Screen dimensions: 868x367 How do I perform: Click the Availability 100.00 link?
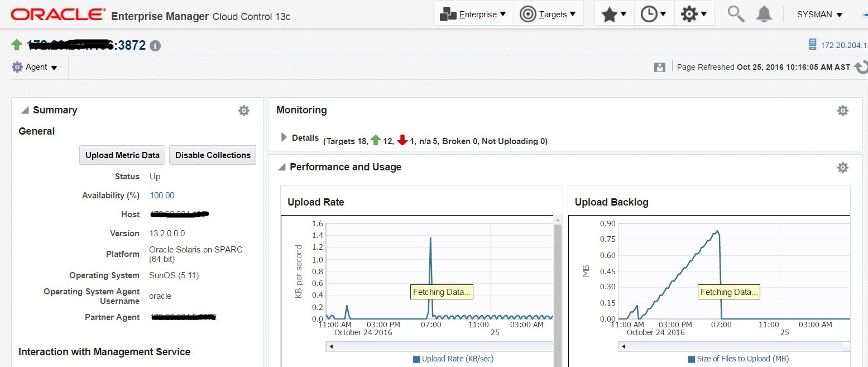point(162,196)
